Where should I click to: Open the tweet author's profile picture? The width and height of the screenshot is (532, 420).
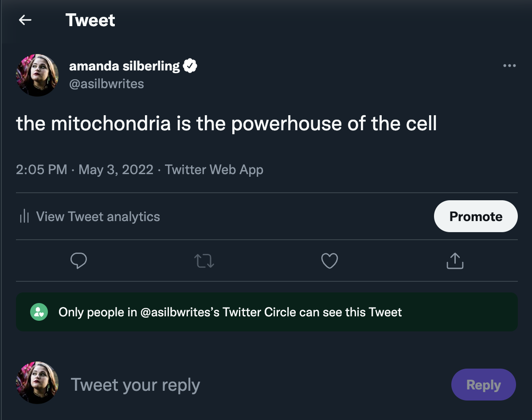(37, 75)
